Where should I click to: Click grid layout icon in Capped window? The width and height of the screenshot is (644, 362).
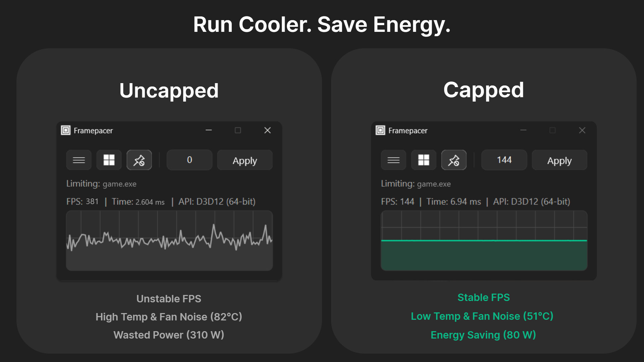click(424, 160)
